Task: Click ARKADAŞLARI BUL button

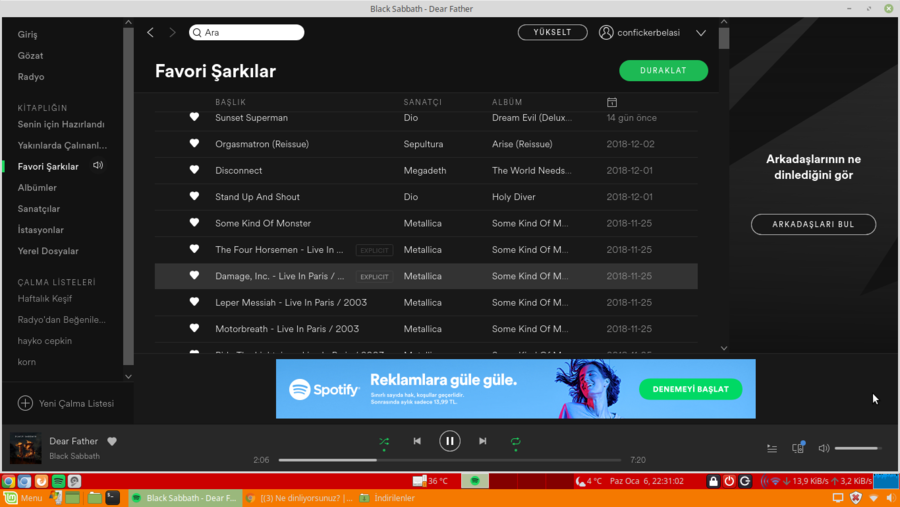Action: (x=813, y=225)
